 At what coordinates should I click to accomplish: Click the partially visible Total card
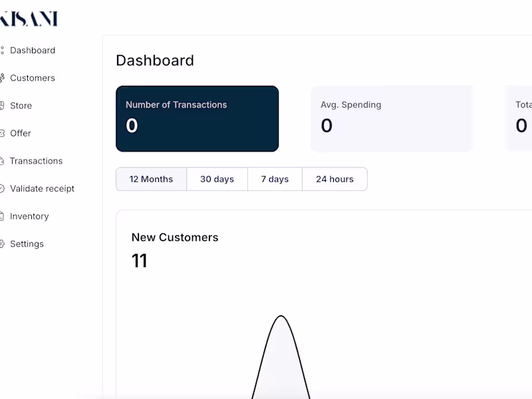pos(520,118)
